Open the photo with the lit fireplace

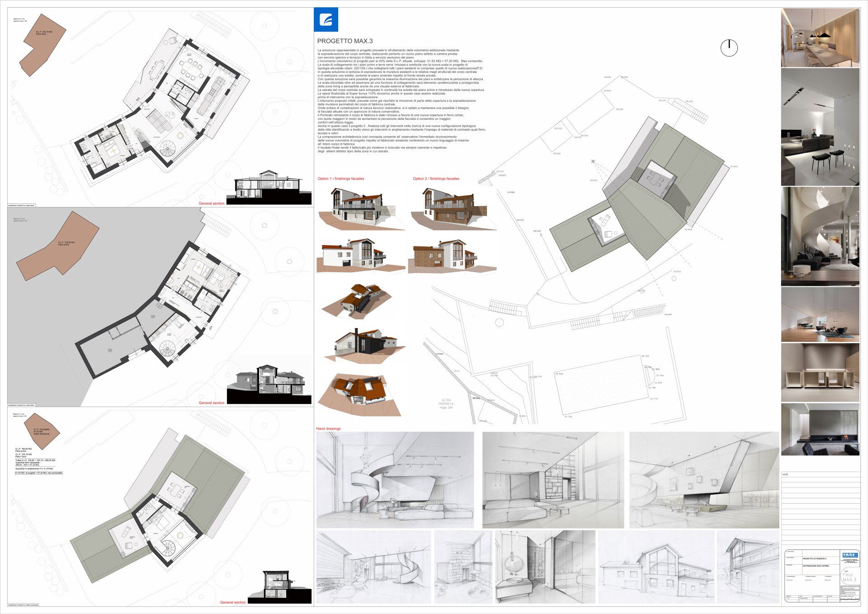pos(820,429)
